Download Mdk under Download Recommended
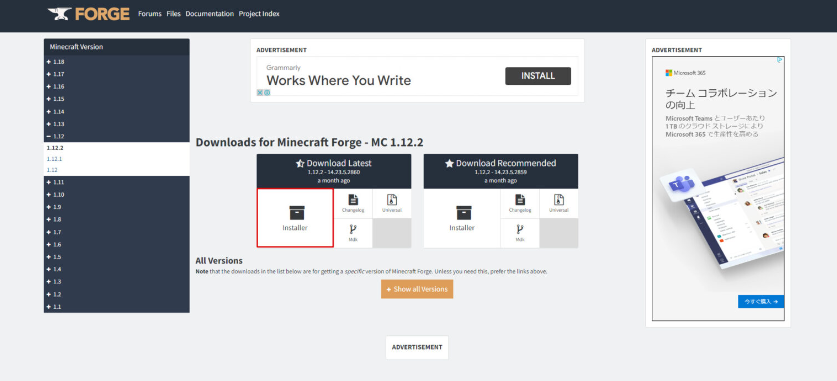This screenshot has width=837, height=381. tap(520, 233)
